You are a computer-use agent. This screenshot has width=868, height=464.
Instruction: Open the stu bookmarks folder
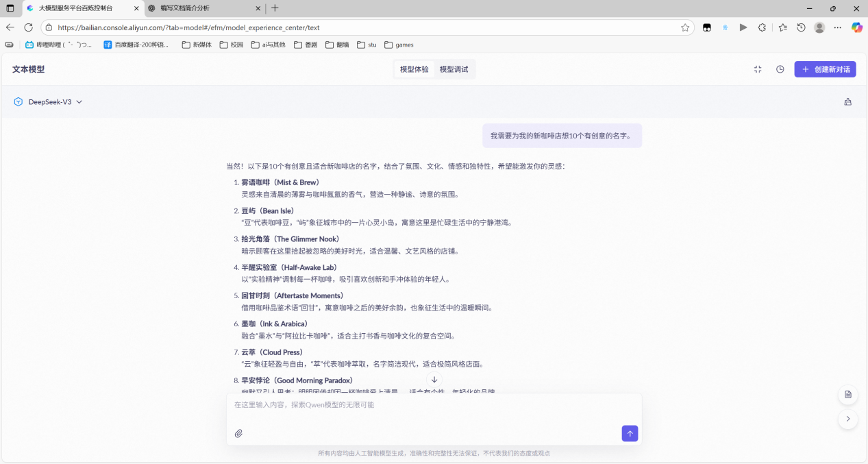pos(367,45)
